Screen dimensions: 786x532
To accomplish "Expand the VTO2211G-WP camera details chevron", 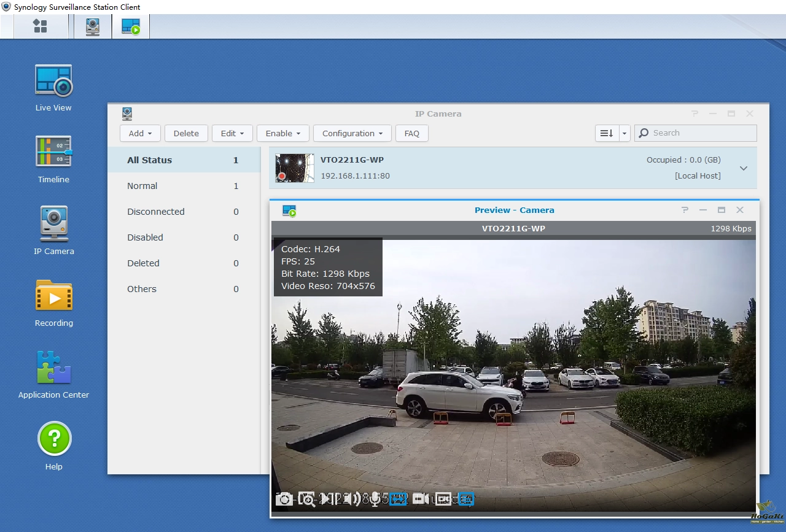I will click(x=743, y=168).
